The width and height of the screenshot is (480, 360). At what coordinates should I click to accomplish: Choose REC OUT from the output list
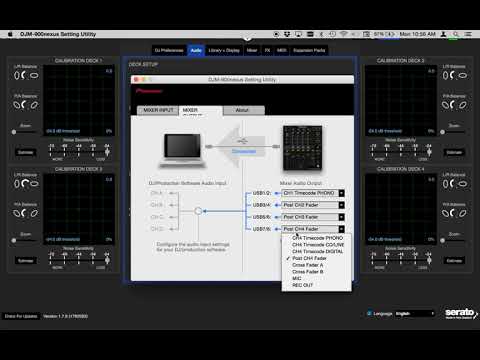[317, 285]
